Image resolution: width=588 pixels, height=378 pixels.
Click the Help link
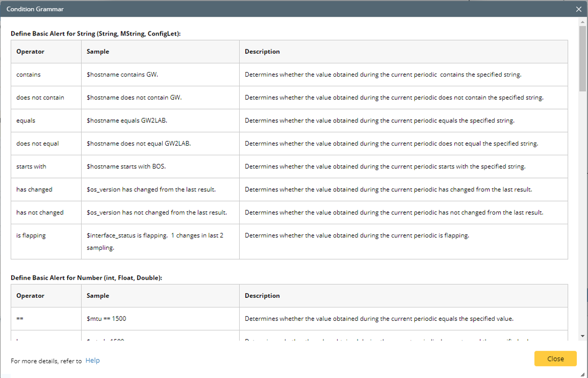(x=93, y=360)
